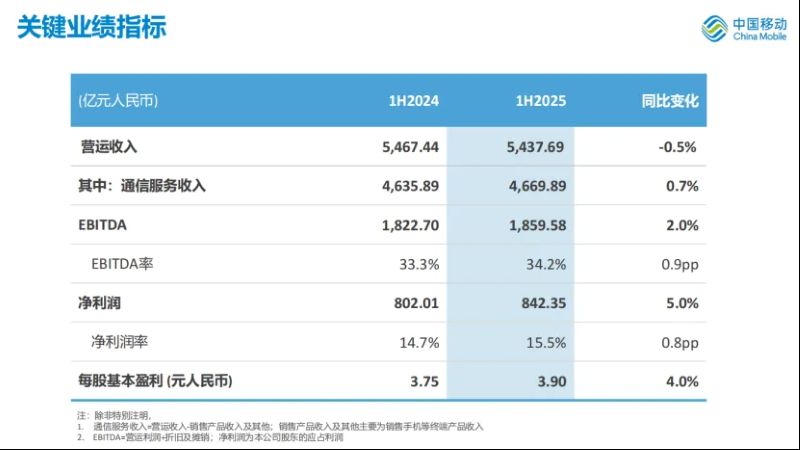The height and width of the screenshot is (450, 800).
Task: Click the 4,669.89 service revenue value
Action: (x=536, y=186)
